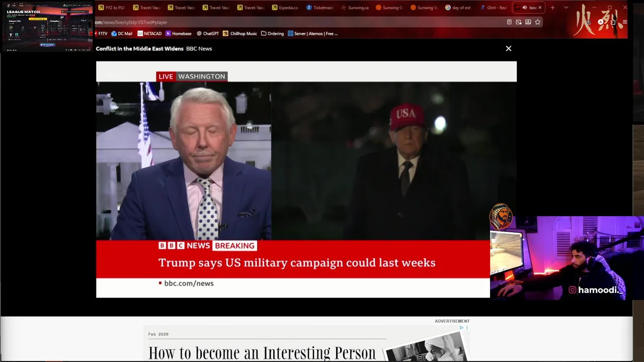Open the NETACAD bookmark
Viewport: 644px width, 362px height.
pos(149,34)
